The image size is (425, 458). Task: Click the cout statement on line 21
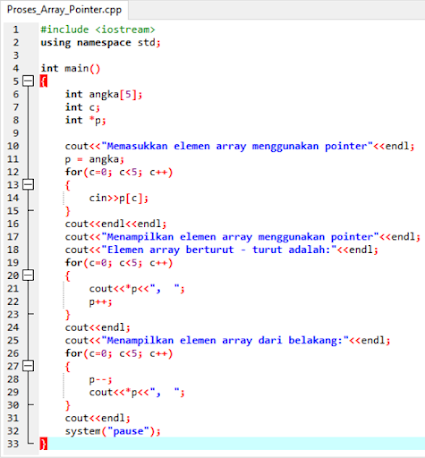point(137,289)
